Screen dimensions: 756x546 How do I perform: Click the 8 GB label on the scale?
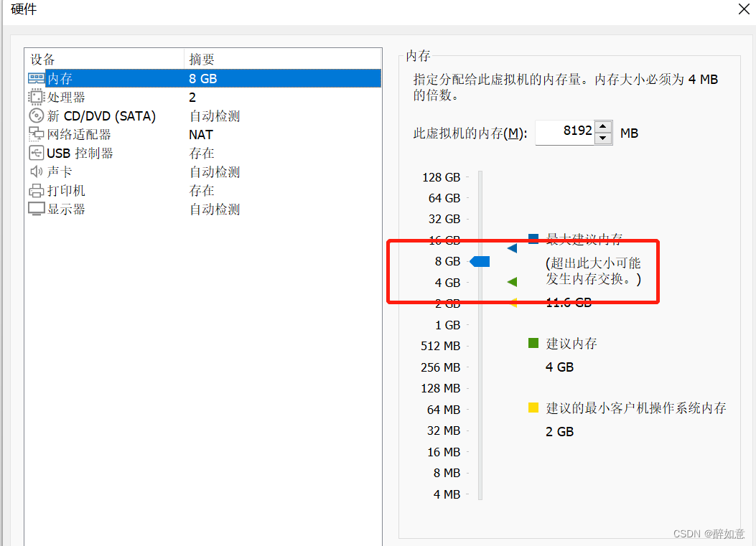point(447,261)
